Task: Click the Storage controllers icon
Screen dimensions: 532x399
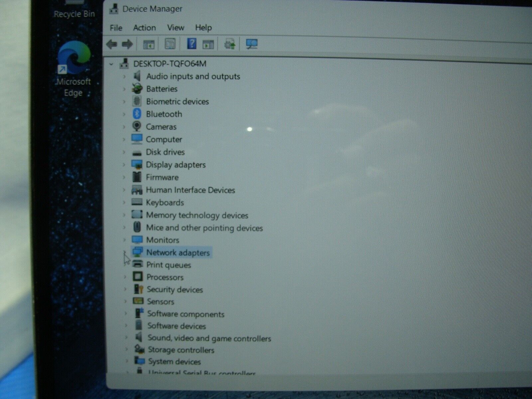Action: click(x=140, y=349)
